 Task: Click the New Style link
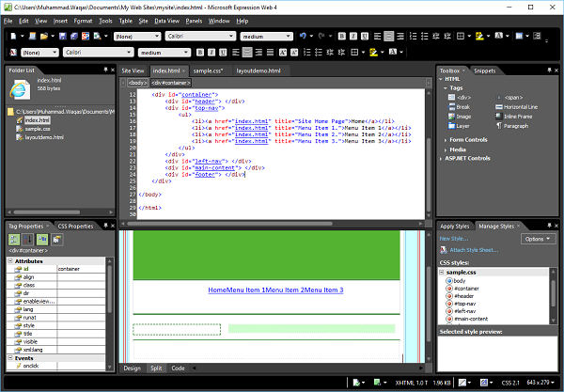[454, 239]
